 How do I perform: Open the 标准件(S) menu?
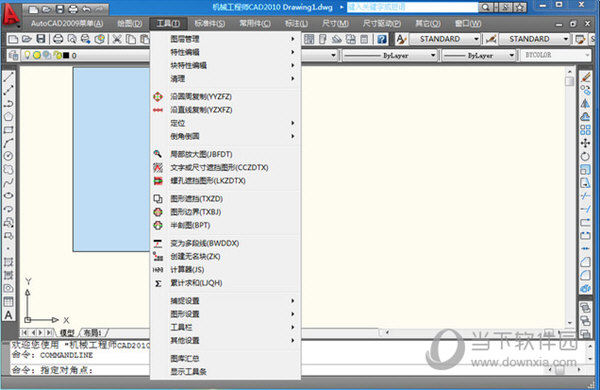(x=209, y=23)
